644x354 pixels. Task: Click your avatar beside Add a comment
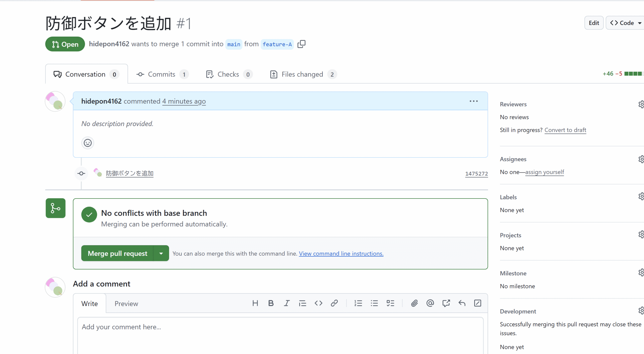pyautogui.click(x=55, y=287)
